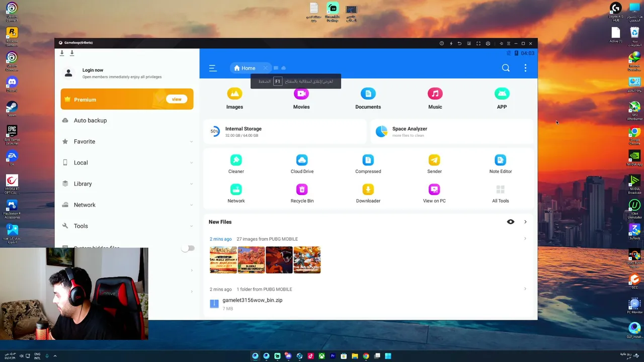Viewport: 644px width, 362px height.
Task: Click the Internal Storage 50% usage ring
Action: (x=215, y=132)
